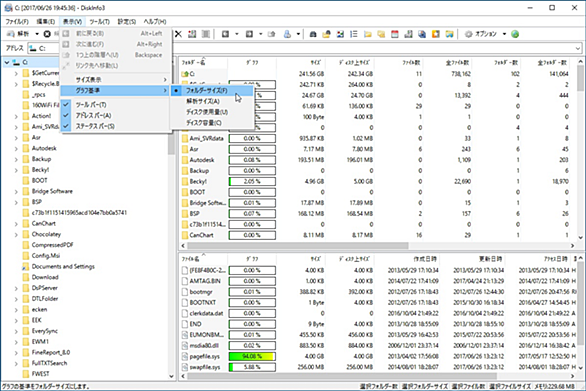
Task: Click the stop analysis circle-X icon
Action: [47, 34]
